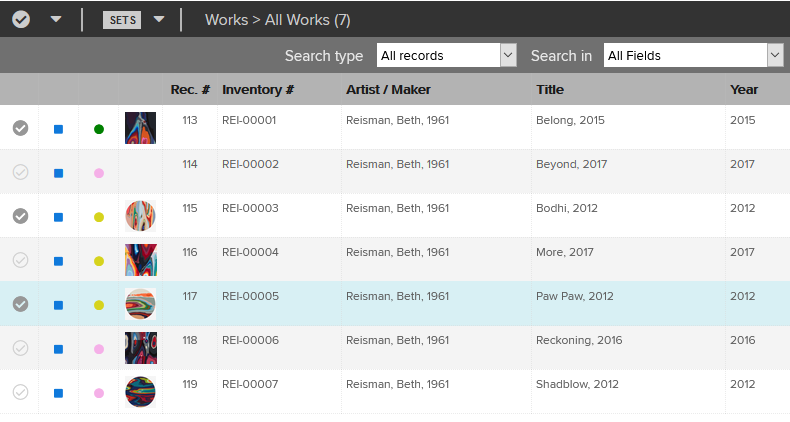The image size is (790, 422).
Task: Open the Paw Paw artwork thumbnail
Action: click(140, 303)
